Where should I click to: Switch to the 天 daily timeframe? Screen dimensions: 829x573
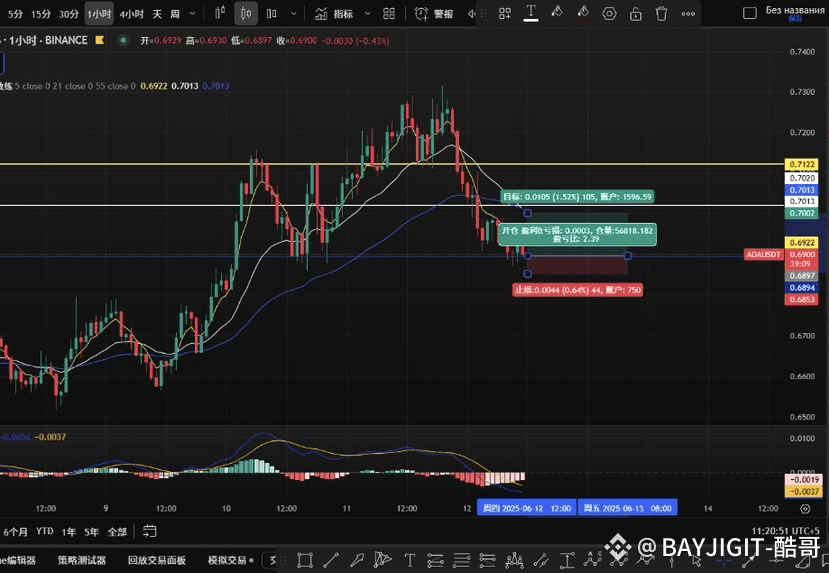(157, 14)
